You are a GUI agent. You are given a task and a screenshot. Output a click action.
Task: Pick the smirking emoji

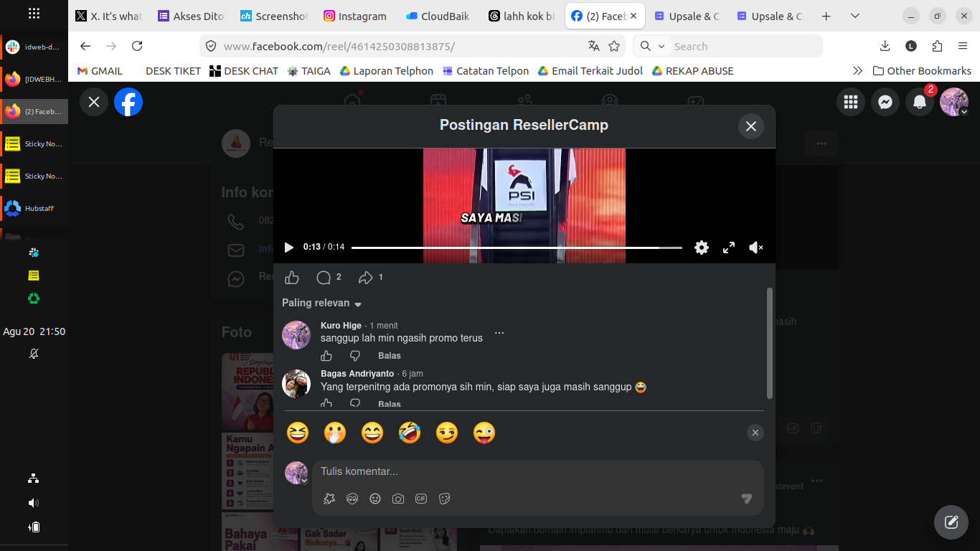447,433
